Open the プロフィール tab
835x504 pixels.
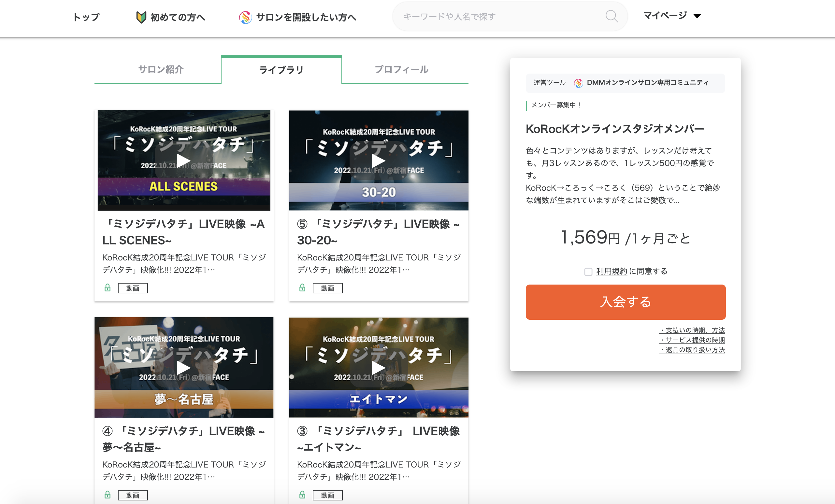(402, 69)
